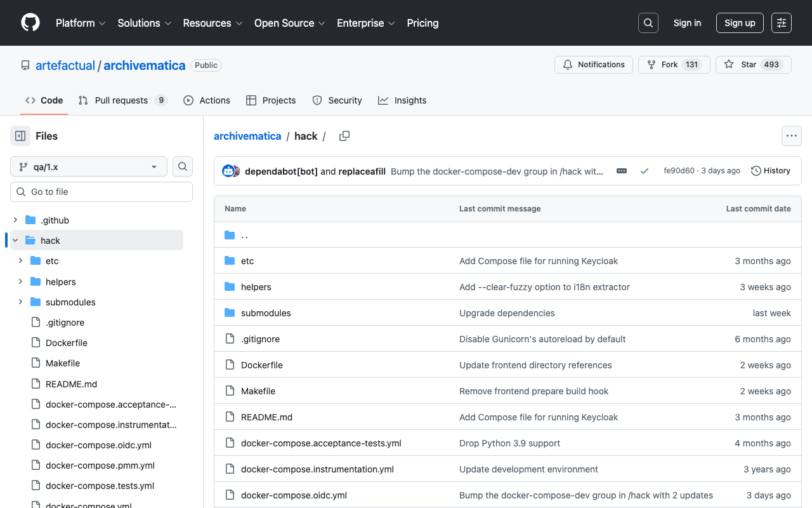
Task: Open the Resources menu
Action: click(x=212, y=23)
